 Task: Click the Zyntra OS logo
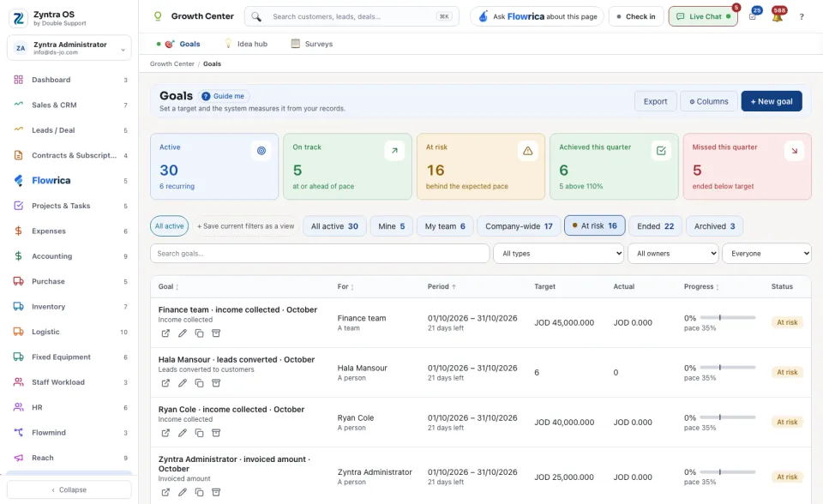click(x=18, y=18)
